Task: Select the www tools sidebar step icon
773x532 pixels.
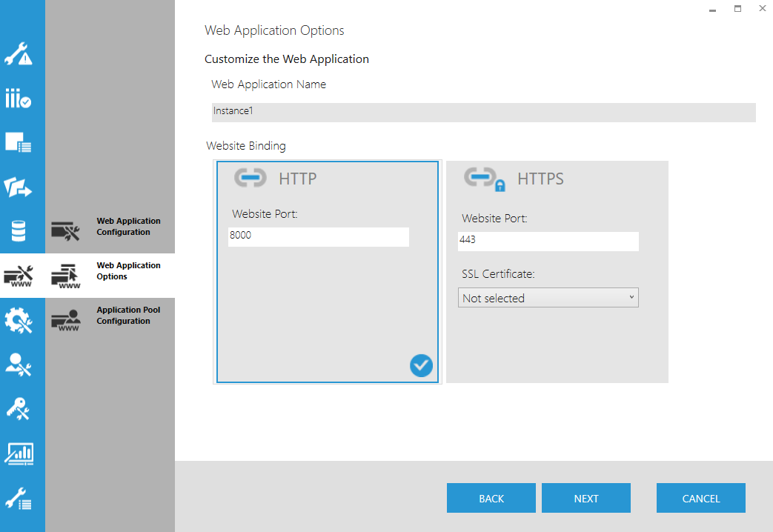Action: pyautogui.click(x=19, y=276)
